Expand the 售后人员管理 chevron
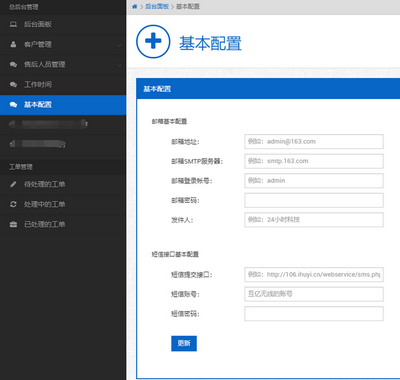 click(119, 65)
